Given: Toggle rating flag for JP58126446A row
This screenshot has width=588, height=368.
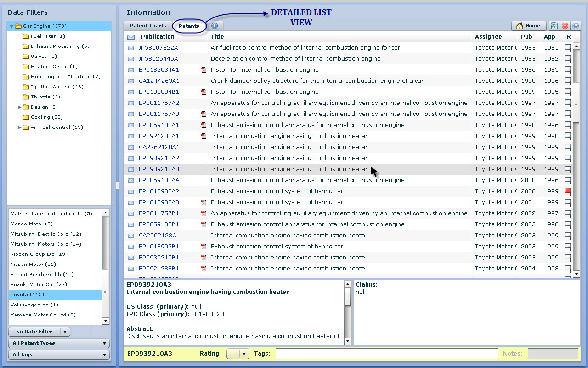Looking at the screenshot, I should coord(568,59).
